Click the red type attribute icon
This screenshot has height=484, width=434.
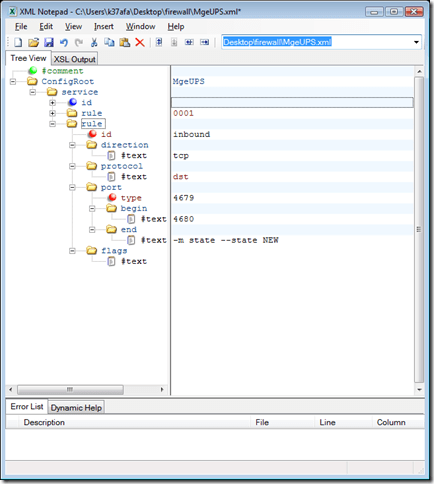[x=112, y=197]
